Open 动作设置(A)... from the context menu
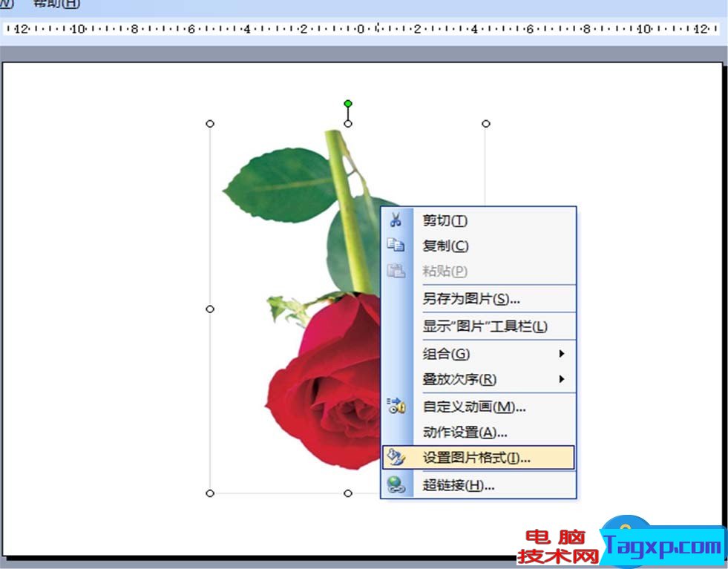 pos(465,432)
